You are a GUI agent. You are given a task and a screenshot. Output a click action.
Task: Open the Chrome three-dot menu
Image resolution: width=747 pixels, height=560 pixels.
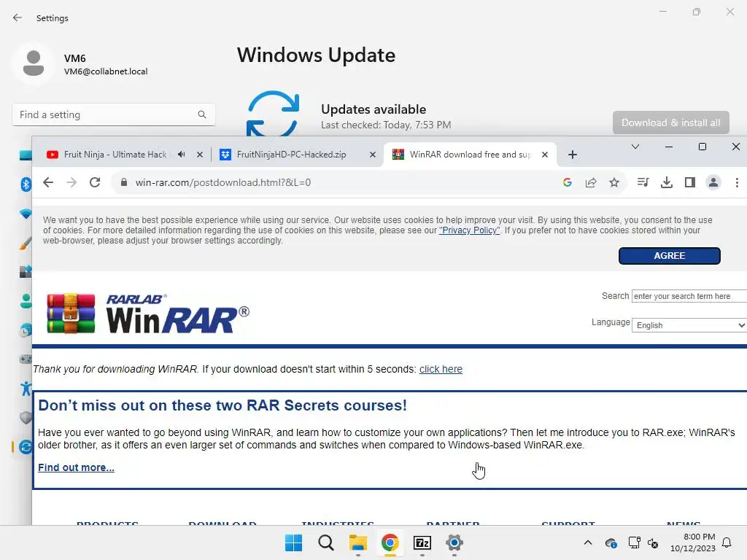coord(737,182)
